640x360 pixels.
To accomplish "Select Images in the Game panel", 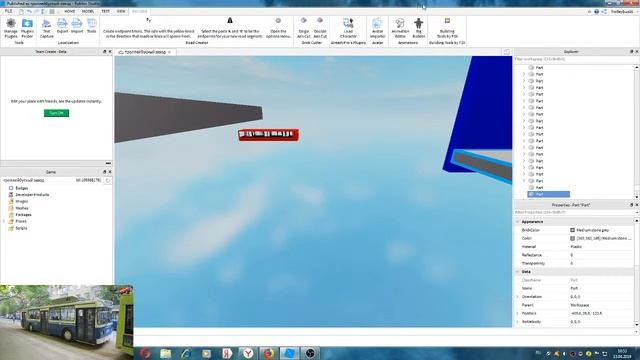I will (x=22, y=201).
